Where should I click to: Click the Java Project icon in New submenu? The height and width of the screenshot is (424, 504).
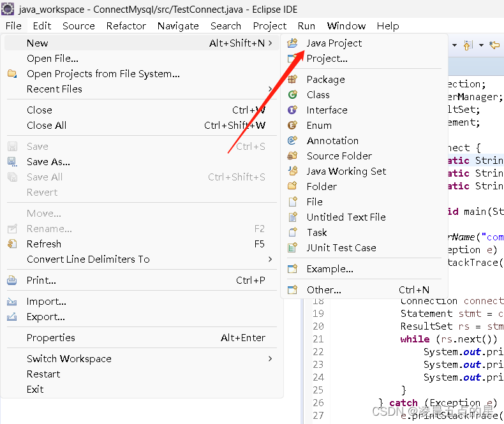(292, 43)
